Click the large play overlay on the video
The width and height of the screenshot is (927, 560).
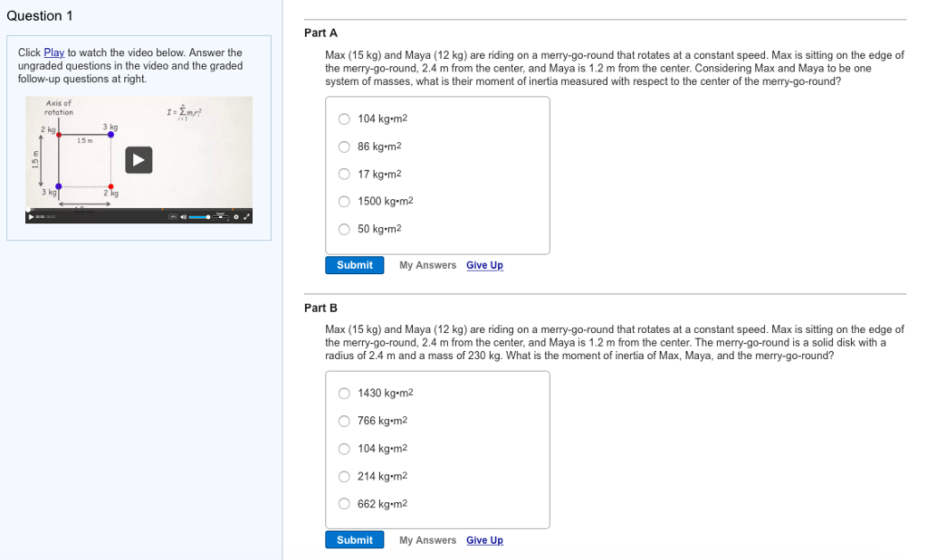(x=139, y=160)
